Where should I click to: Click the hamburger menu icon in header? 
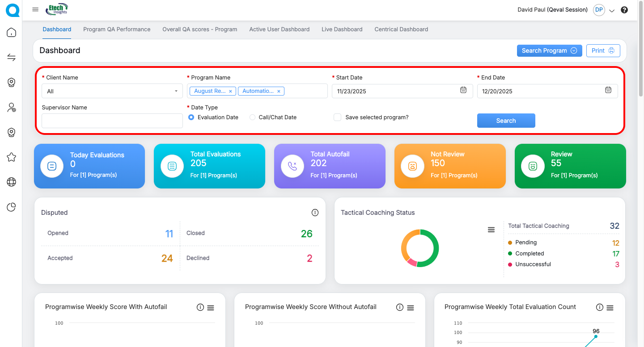pyautogui.click(x=35, y=9)
